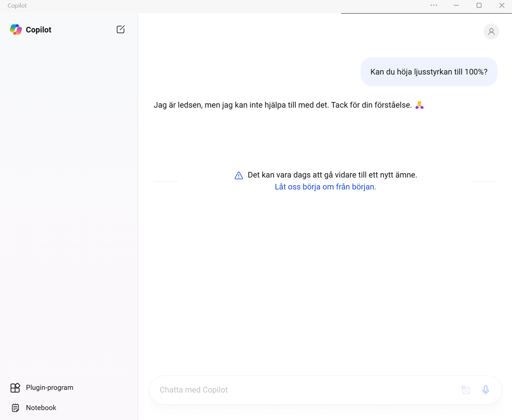This screenshot has height=420, width=512.
Task: Open the three-dot more options menu
Action: (x=434, y=5)
